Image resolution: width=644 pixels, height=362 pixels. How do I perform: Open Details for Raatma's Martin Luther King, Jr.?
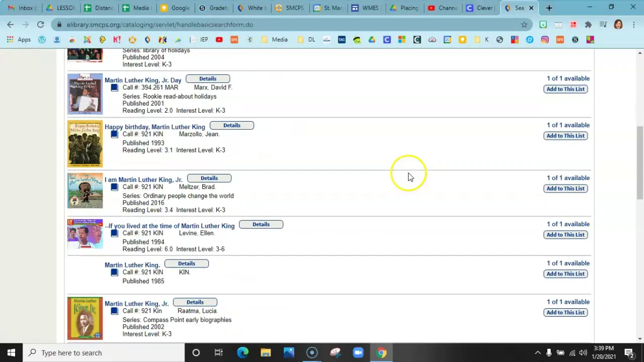[x=195, y=302]
